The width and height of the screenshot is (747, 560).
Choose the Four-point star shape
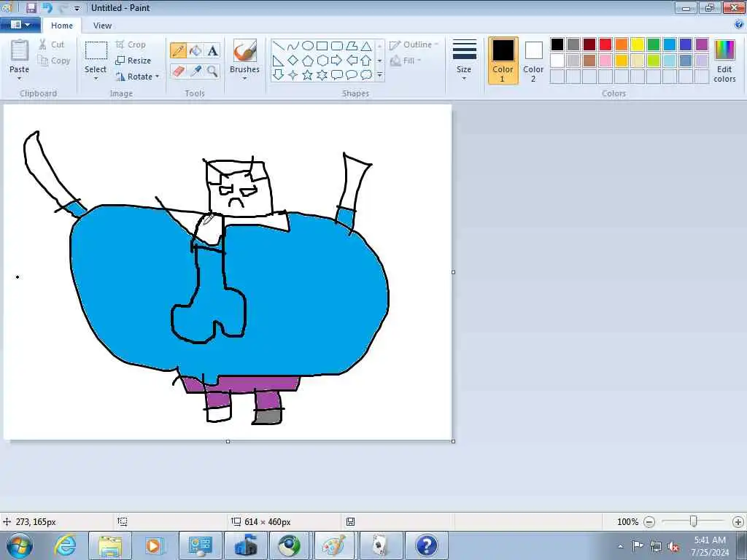(x=293, y=75)
